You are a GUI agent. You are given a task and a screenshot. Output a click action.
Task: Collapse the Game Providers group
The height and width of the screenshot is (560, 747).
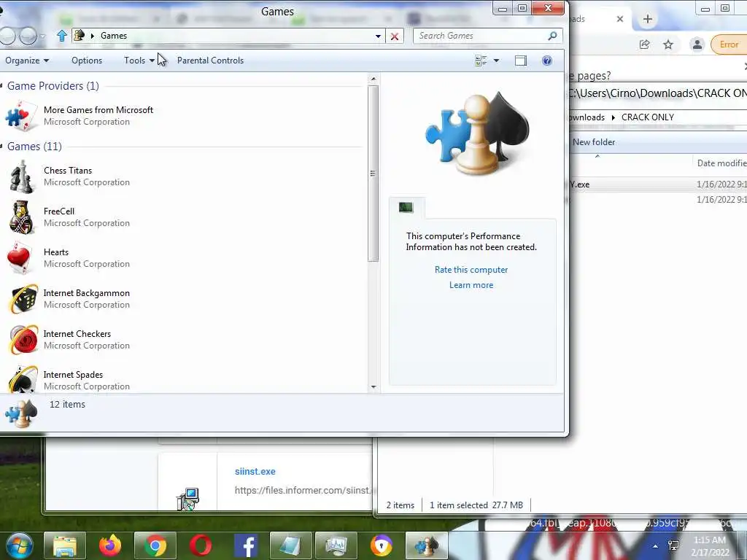[x=2, y=86]
